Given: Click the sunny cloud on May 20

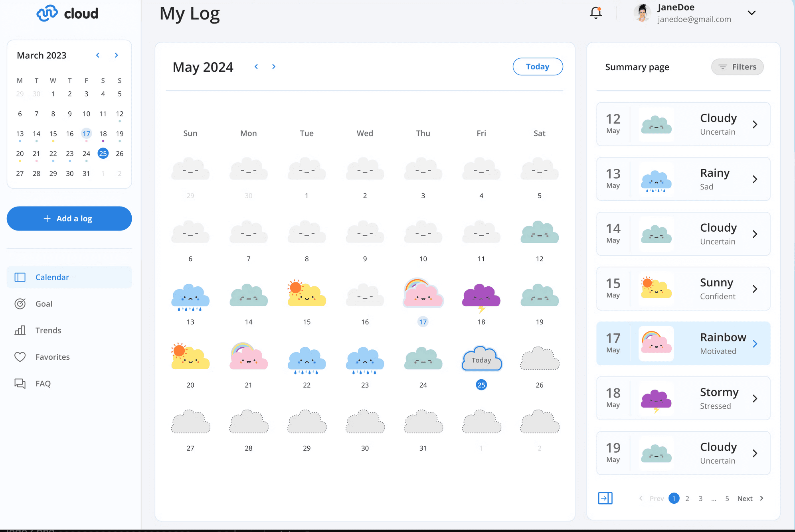Looking at the screenshot, I should tap(190, 356).
